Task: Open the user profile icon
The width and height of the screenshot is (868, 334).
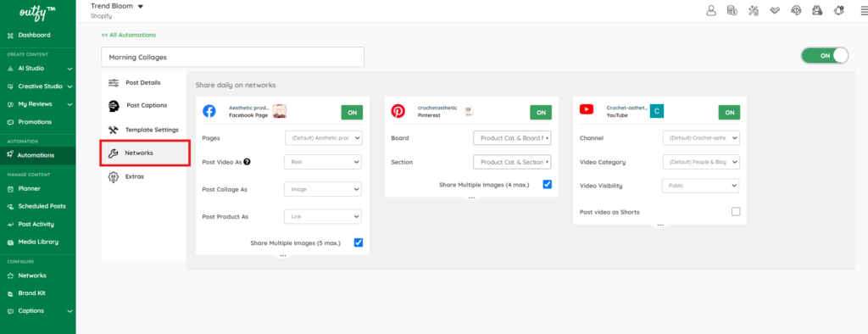Action: point(711,10)
